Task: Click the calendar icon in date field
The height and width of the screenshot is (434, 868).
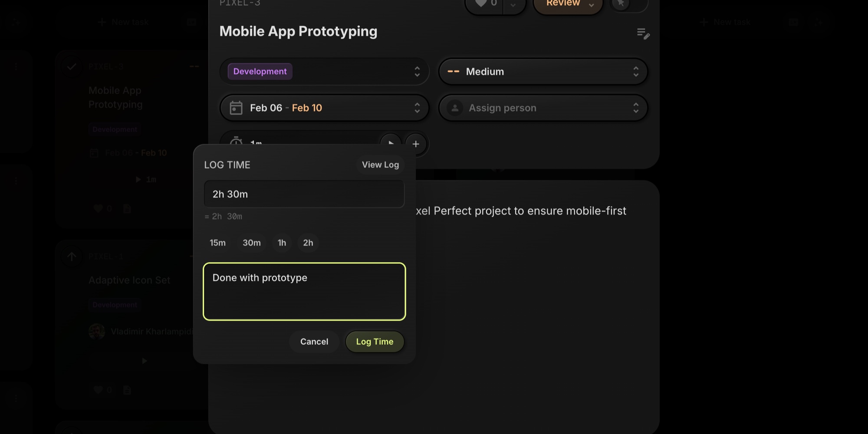Action: click(x=236, y=108)
